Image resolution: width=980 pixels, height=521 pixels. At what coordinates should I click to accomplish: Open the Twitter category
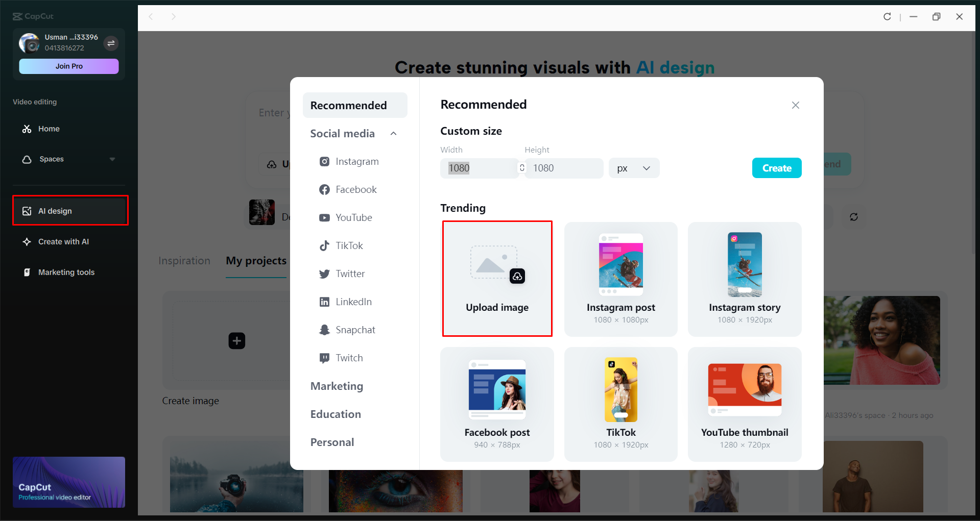coord(350,274)
